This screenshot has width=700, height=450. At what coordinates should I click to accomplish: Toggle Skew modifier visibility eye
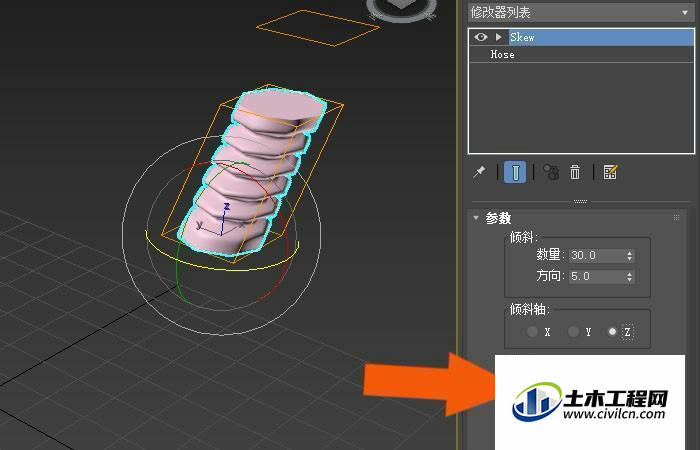(x=481, y=37)
